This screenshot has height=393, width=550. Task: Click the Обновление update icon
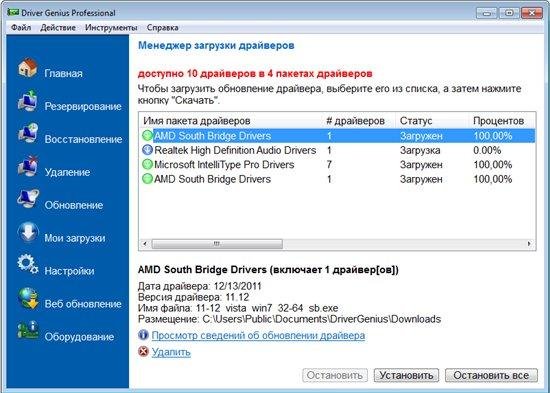[x=28, y=199]
